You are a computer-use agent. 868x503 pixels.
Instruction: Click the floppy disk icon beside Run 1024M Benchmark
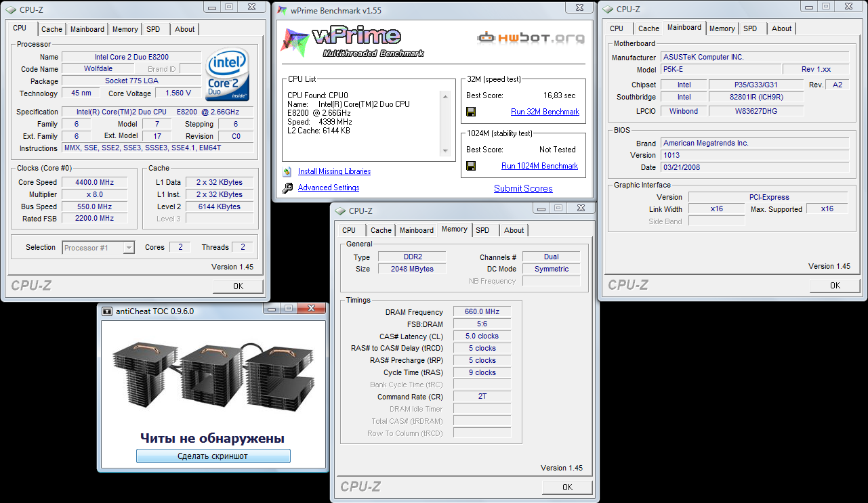pos(471,166)
